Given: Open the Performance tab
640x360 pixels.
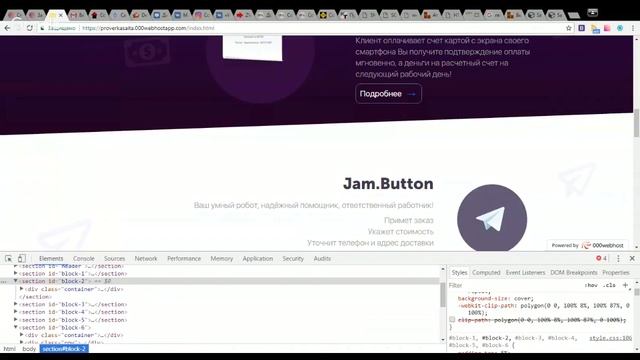Looking at the screenshot, I should [184, 258].
